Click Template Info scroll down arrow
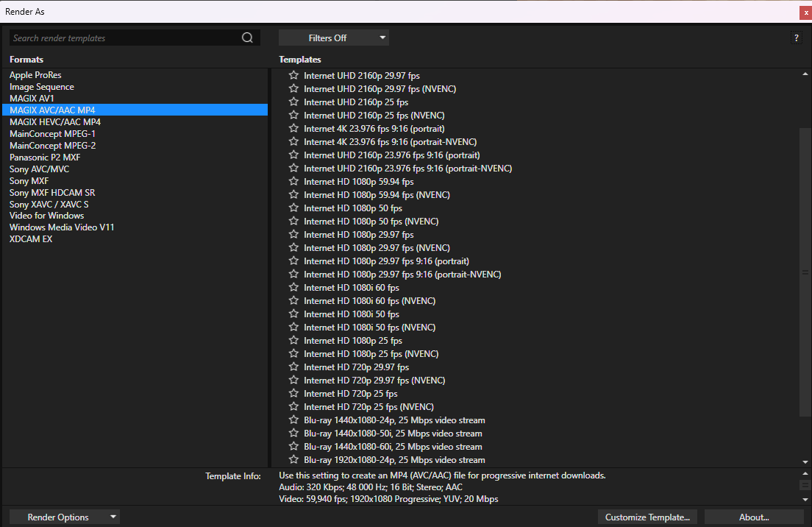The width and height of the screenshot is (812, 527). [805, 500]
